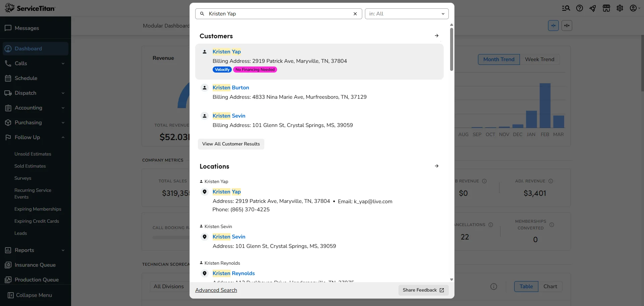Switch technician scorecard view to Chart
Image resolution: width=644 pixels, height=306 pixels.
pos(550,286)
